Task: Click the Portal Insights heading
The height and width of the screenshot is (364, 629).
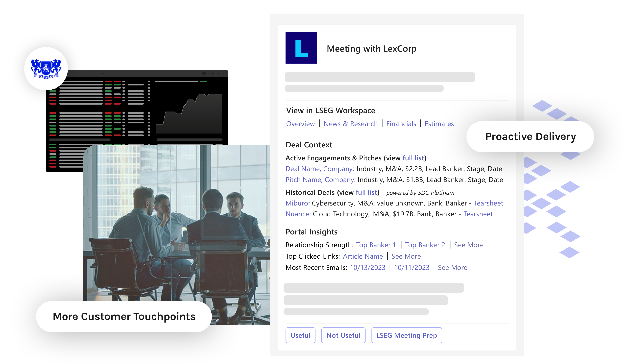Action: click(311, 232)
